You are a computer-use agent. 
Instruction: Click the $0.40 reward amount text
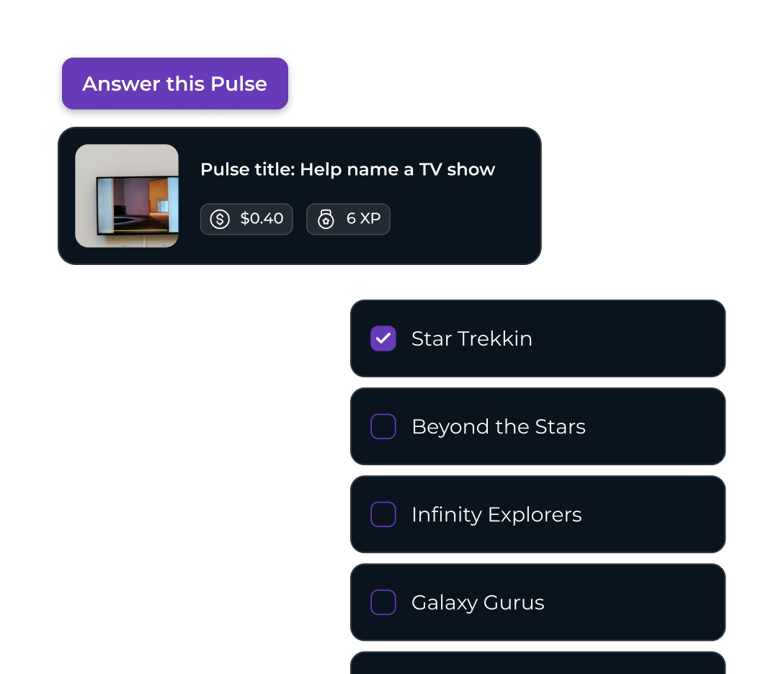click(262, 218)
